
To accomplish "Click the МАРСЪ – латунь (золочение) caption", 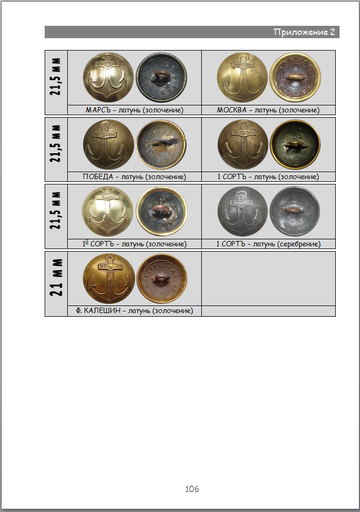I will point(135,110).
